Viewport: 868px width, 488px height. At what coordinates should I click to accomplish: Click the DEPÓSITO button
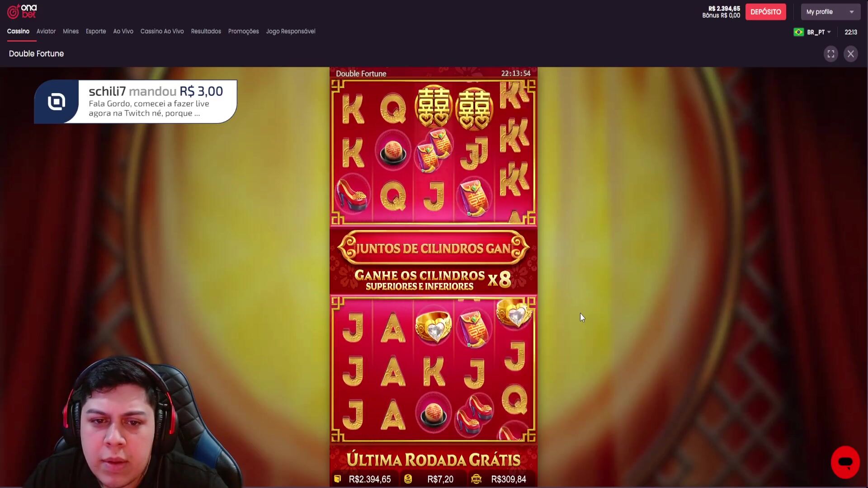point(765,12)
